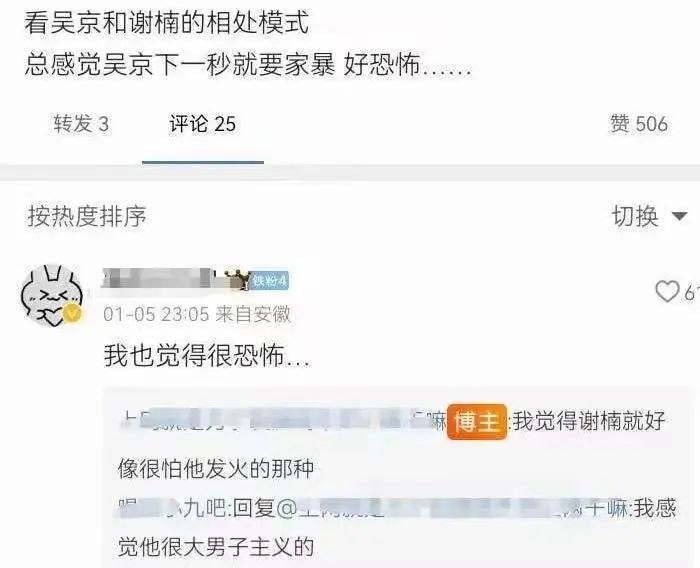Tap the 按热度排序 sort label
The height and width of the screenshot is (568, 700).
[x=88, y=216]
